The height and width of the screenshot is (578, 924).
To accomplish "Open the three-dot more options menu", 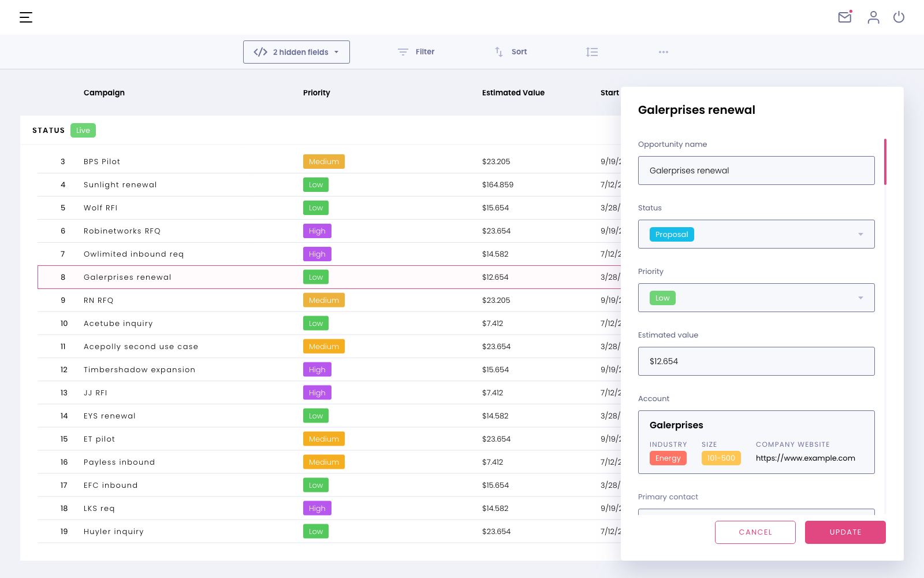I will (x=664, y=52).
